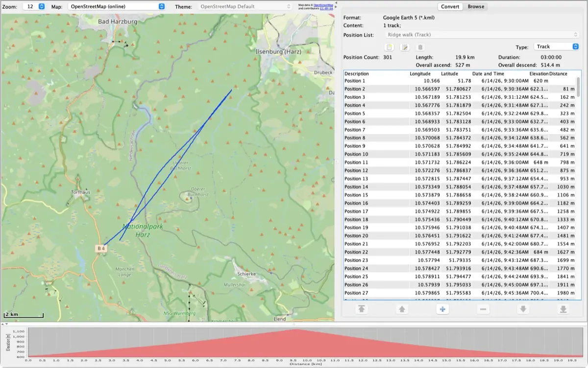Click the delete position list trash icon
The width and height of the screenshot is (588, 368).
tap(420, 47)
